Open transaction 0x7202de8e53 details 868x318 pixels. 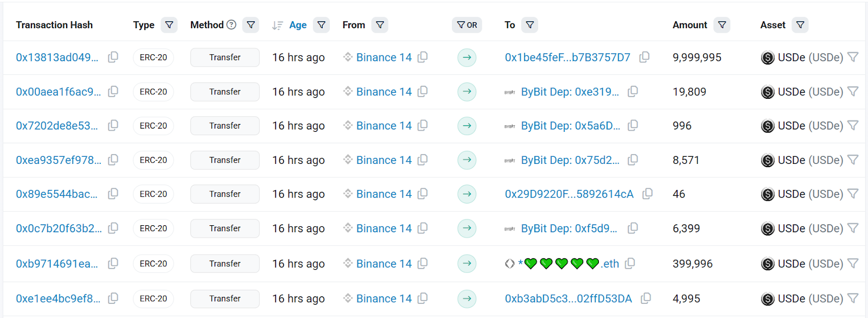[x=57, y=125]
